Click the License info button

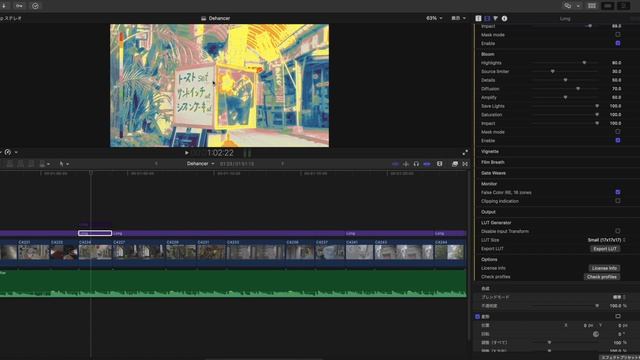click(604, 268)
